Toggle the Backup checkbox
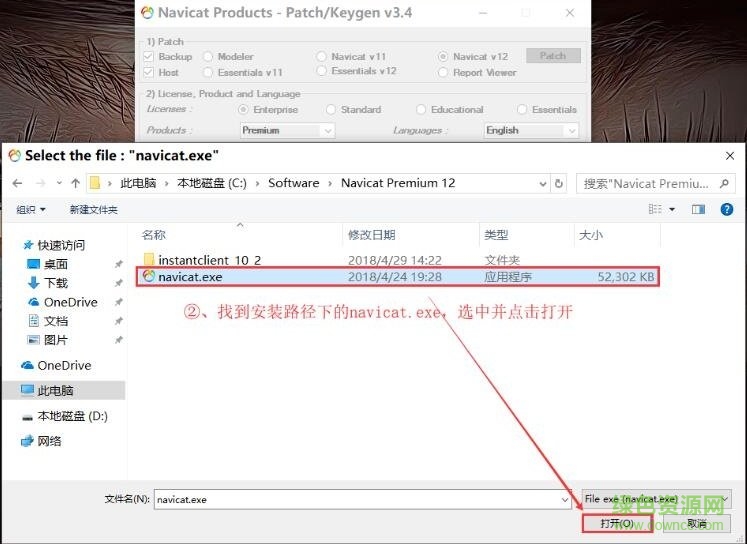Viewport: 747px width, 544px height. 149,57
